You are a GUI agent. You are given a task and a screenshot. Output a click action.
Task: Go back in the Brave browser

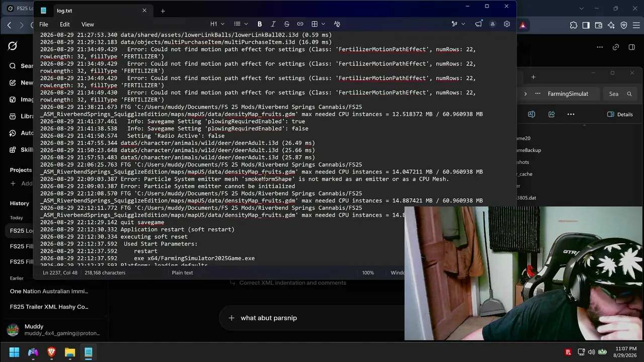[x=9, y=25]
